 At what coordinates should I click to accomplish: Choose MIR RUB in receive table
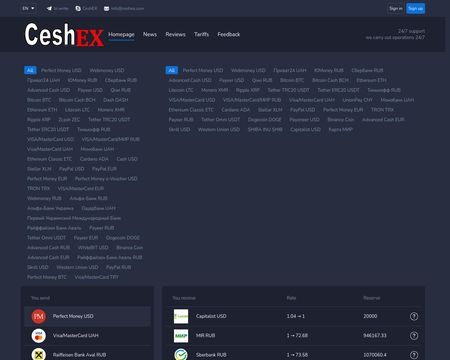[295, 336]
